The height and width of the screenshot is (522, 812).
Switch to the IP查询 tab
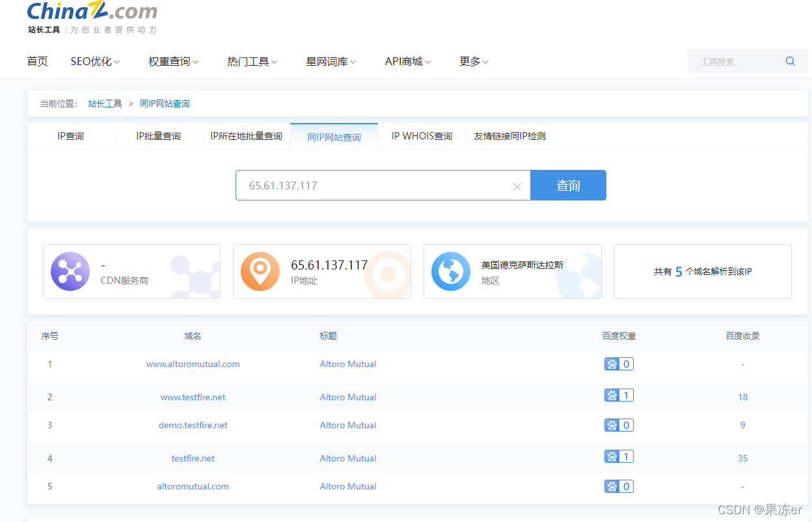pyautogui.click(x=71, y=136)
